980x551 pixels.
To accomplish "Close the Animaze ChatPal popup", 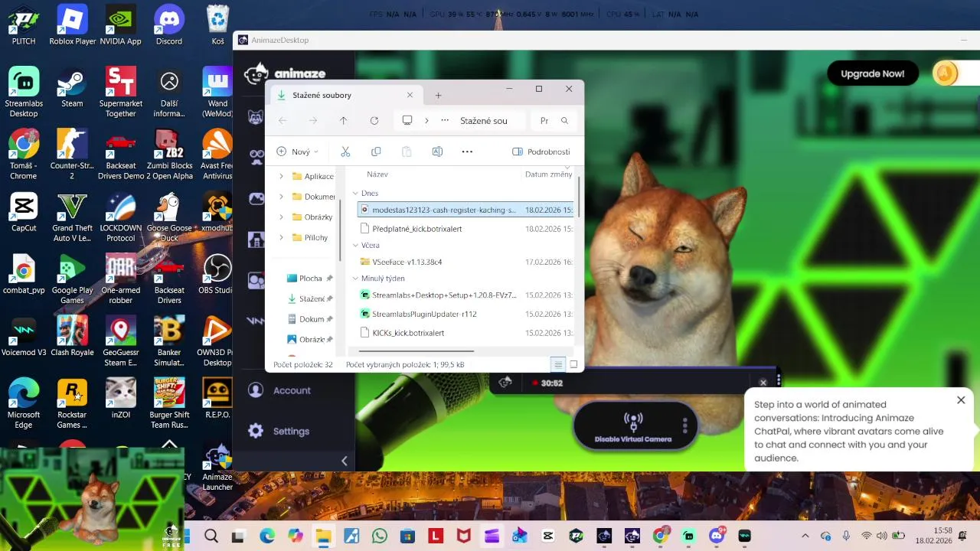I will pyautogui.click(x=961, y=400).
